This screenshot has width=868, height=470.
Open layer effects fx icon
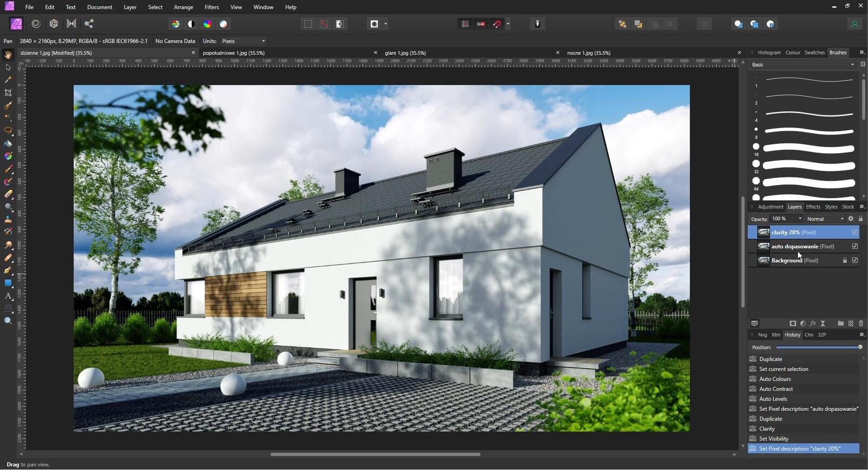(x=813, y=323)
